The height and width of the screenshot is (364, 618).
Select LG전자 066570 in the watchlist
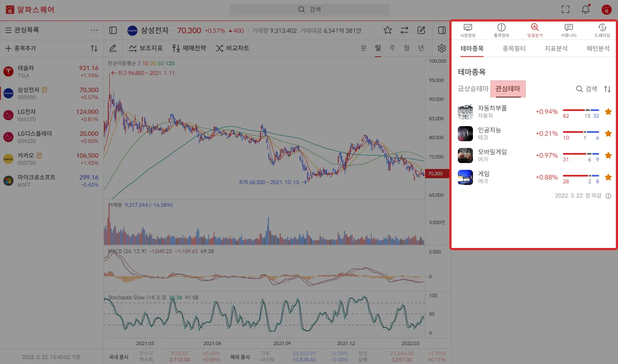tap(52, 115)
